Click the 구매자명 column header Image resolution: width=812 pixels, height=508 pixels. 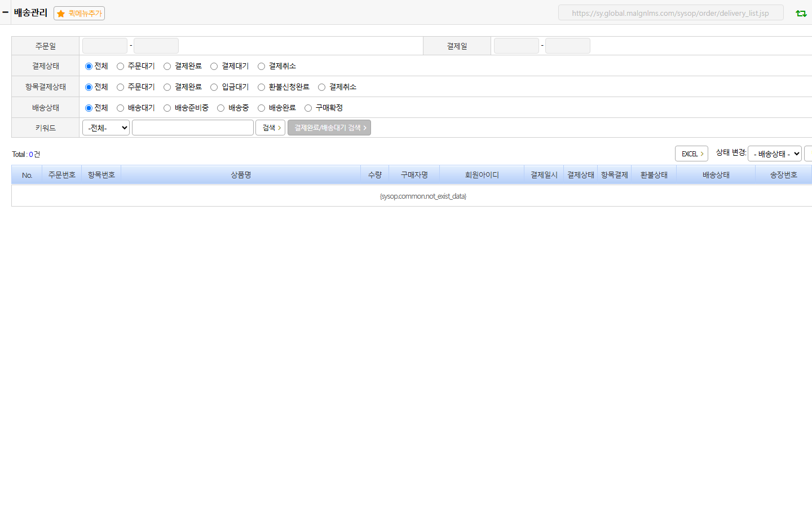tap(414, 175)
